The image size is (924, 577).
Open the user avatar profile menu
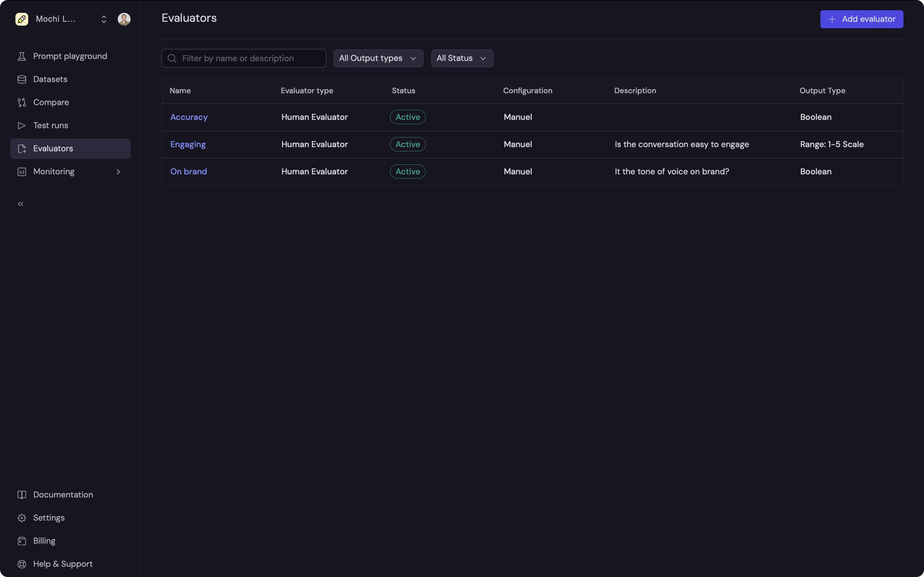point(124,19)
